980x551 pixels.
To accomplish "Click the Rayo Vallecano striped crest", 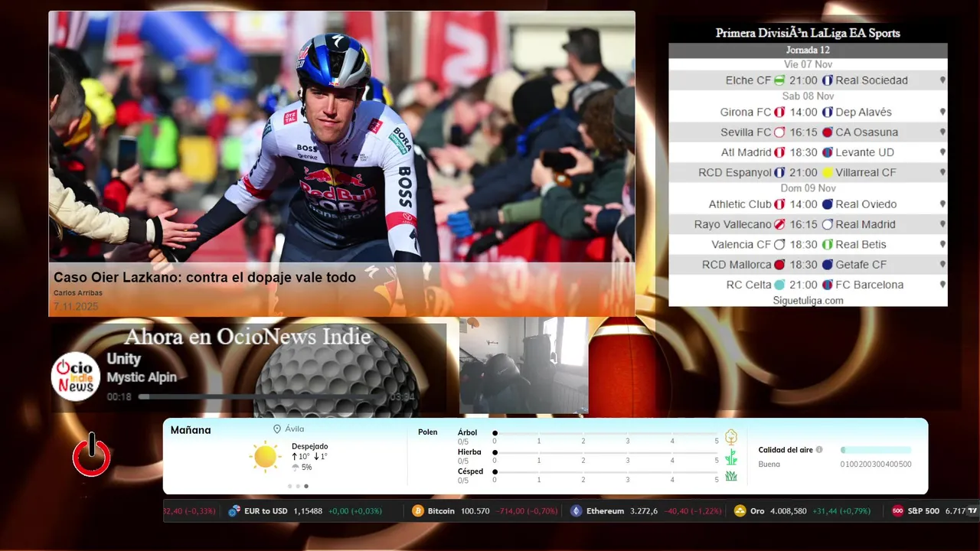I will point(779,224).
